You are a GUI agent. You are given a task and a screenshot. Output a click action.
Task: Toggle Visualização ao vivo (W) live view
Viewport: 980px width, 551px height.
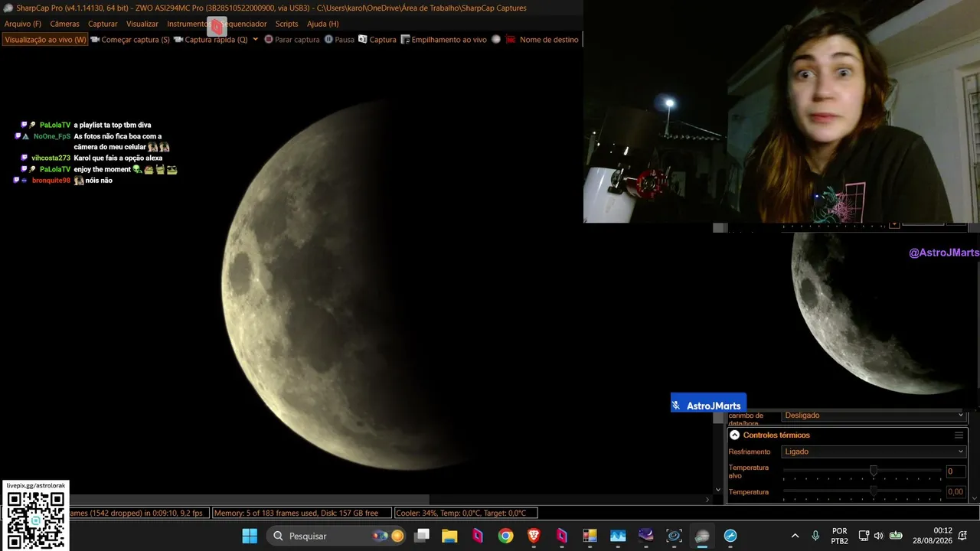pyautogui.click(x=46, y=39)
